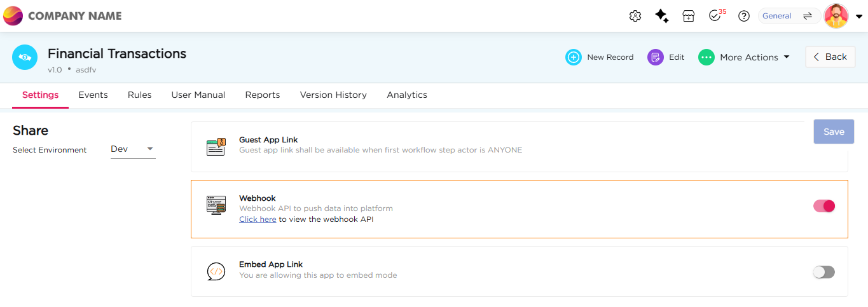Screen dimensions: 868x307
Task: Click the help question mark icon
Action: tap(743, 17)
